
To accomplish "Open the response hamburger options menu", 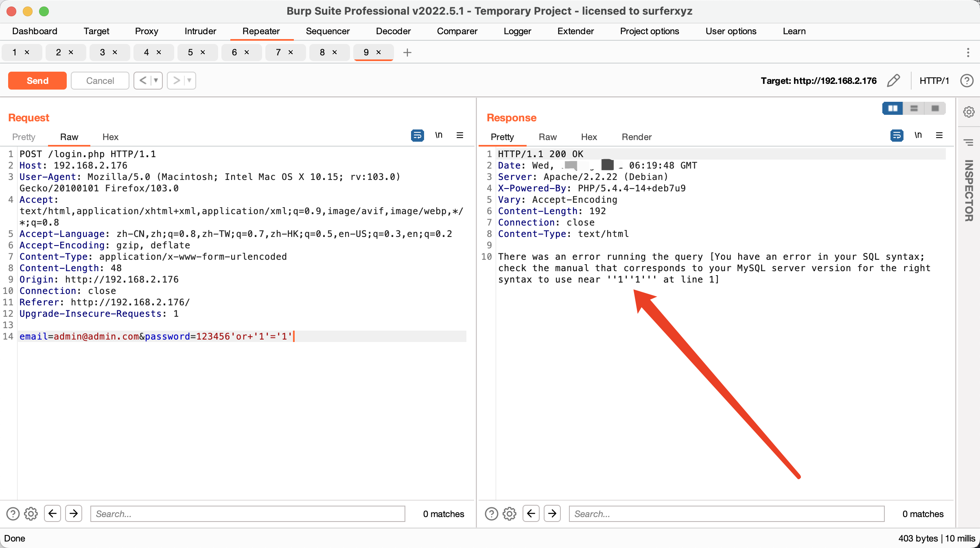I will (939, 135).
